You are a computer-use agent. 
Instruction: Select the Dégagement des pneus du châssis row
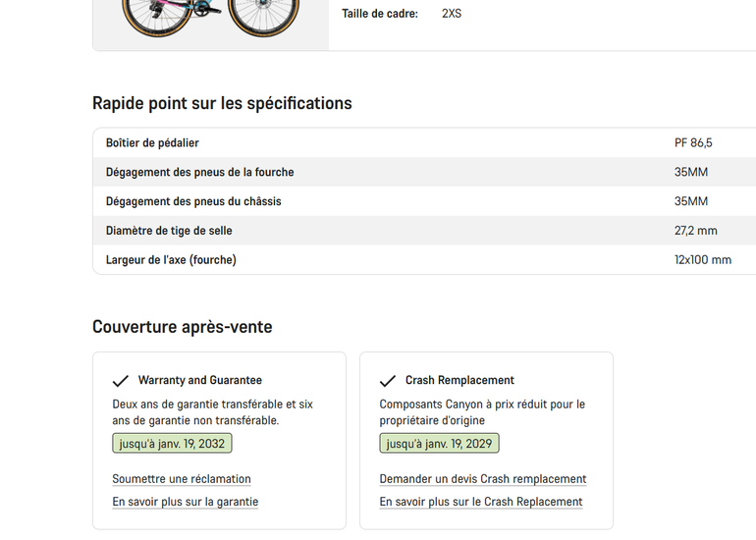[424, 201]
